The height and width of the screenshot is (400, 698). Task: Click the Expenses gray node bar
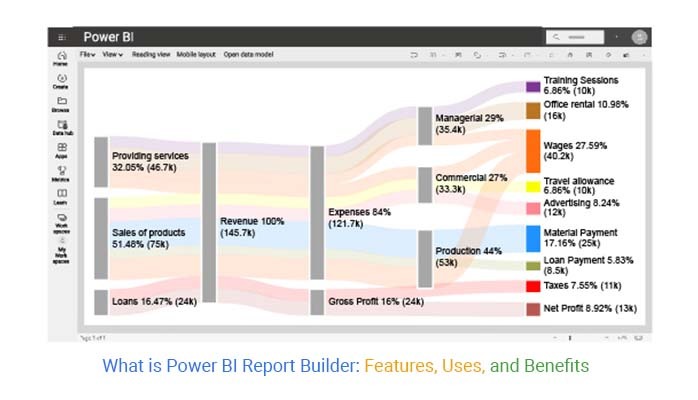point(317,213)
